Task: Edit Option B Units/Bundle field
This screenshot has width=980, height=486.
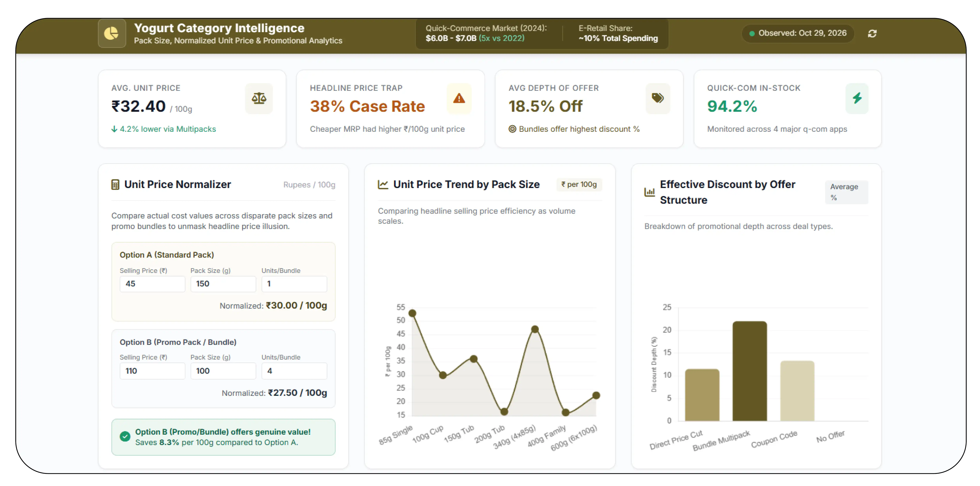Action: click(294, 371)
